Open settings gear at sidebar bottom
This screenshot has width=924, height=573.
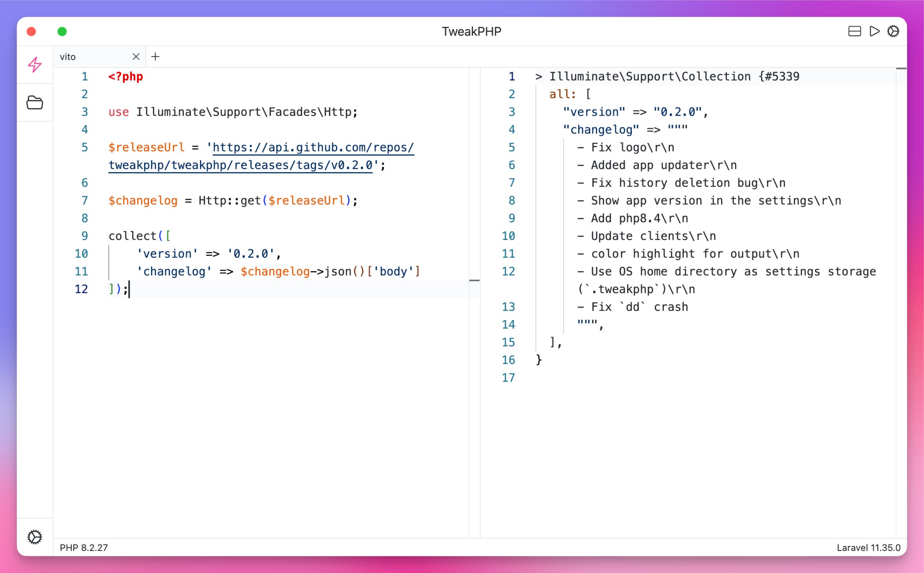35,537
